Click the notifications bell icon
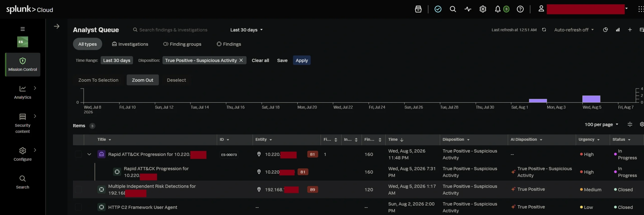The image size is (644, 215). click(x=498, y=9)
